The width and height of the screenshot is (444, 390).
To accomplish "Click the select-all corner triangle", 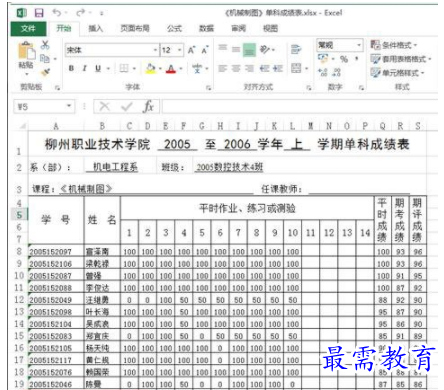I will tap(22, 126).
